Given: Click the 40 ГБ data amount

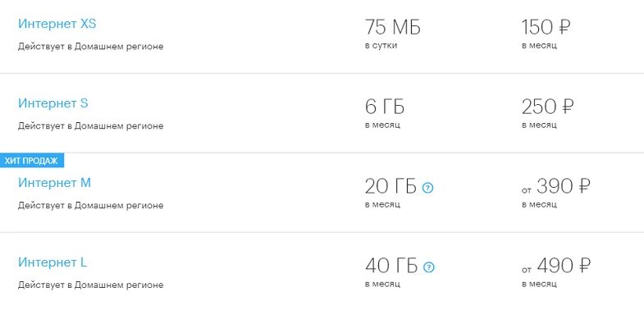Looking at the screenshot, I should click(391, 266).
